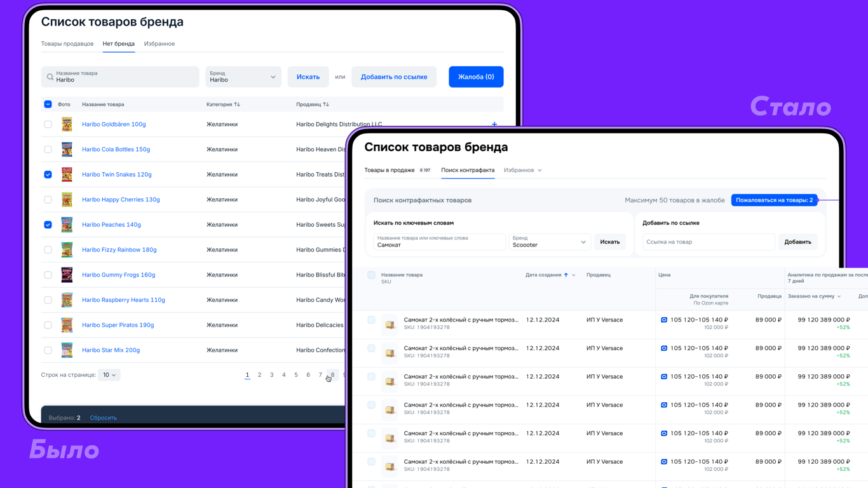Check the Haribo Goldbären 100g row checkbox
868x488 pixels.
pyautogui.click(x=48, y=124)
